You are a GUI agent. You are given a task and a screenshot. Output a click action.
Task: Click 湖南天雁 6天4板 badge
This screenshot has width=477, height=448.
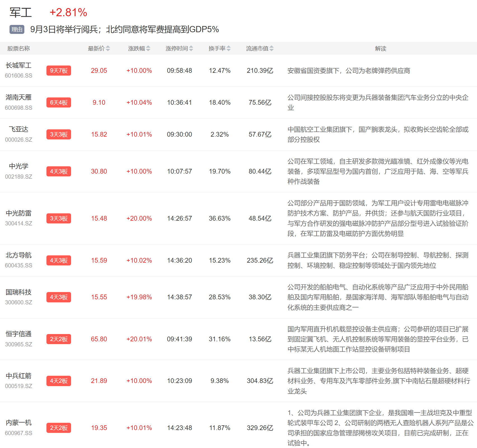[x=59, y=102]
